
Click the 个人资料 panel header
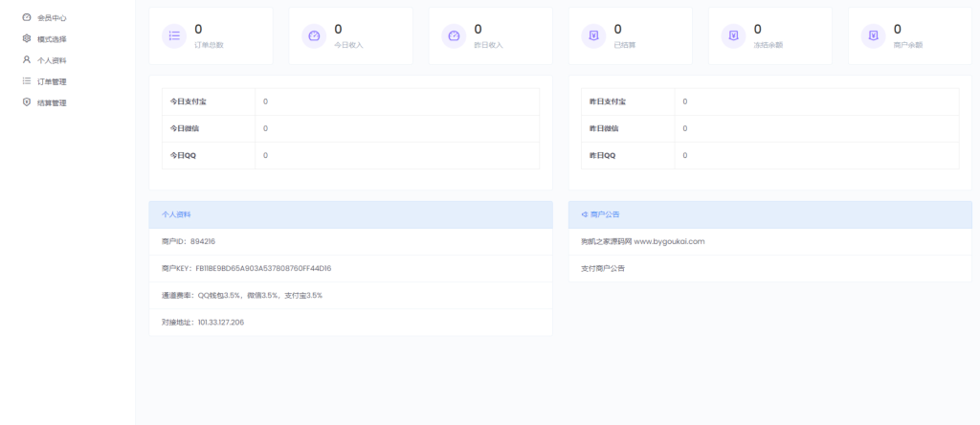coord(350,214)
